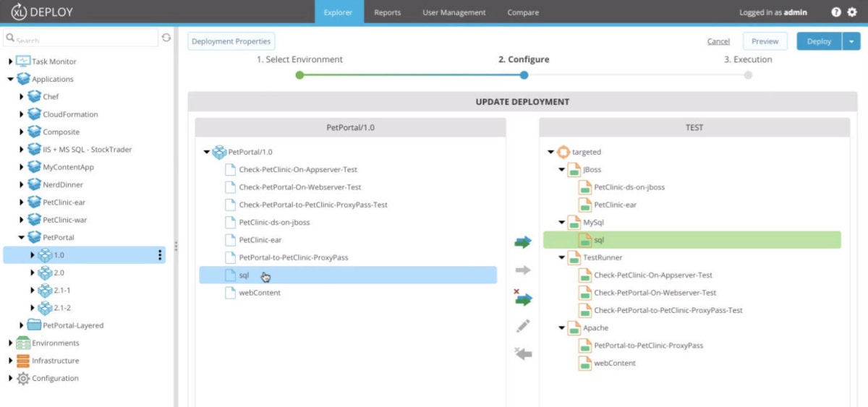Click in the search field
This screenshot has height=407, width=868.
click(x=81, y=38)
